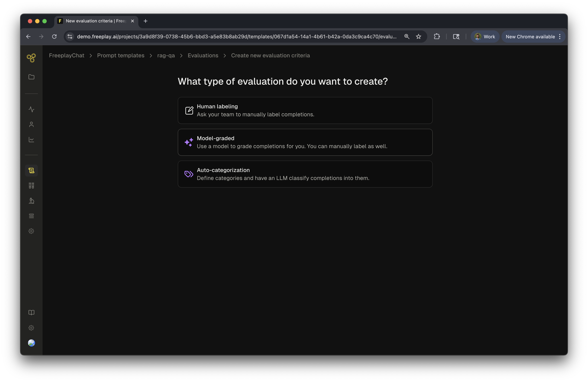This screenshot has height=382, width=588.
Task: Open the test tubes icon in sidebar
Action: tap(31, 186)
